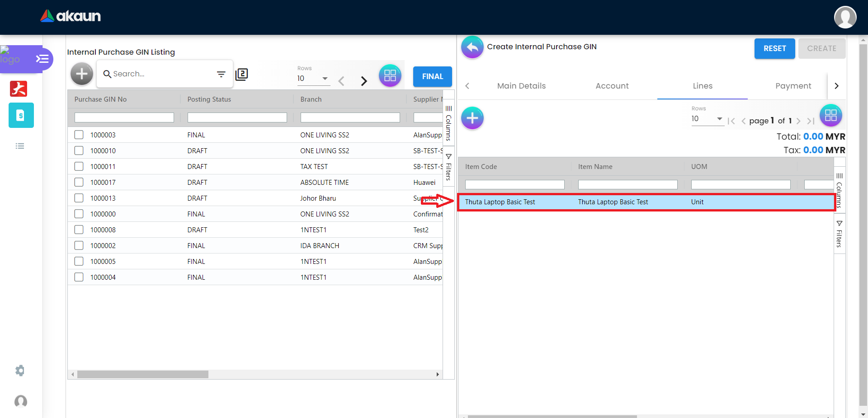
Task: Open the settings gear in left sidebar
Action: pos(20,371)
